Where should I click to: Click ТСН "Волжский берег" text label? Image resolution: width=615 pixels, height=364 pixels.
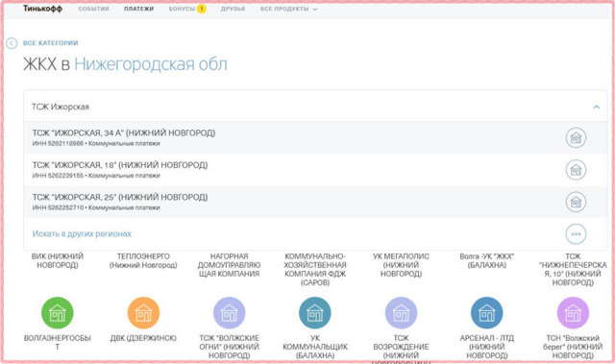[573, 347]
